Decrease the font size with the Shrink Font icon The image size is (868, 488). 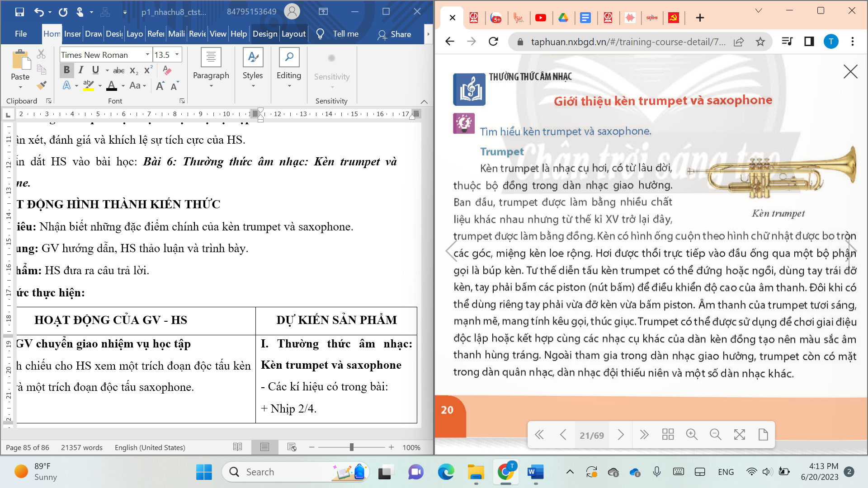coord(175,86)
